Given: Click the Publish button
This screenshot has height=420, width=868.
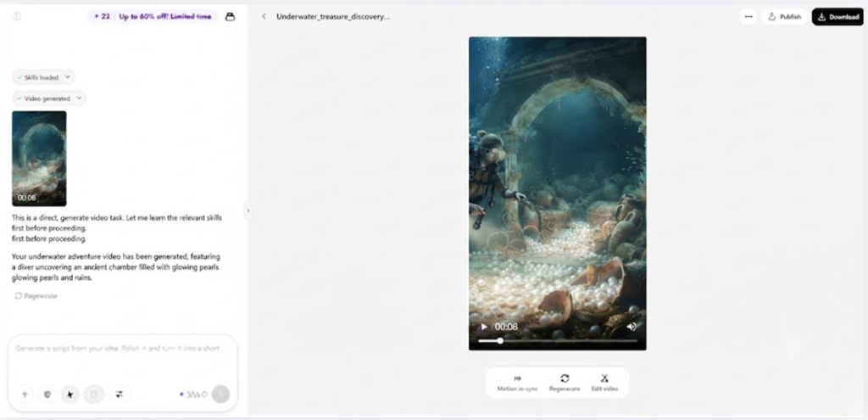Looking at the screenshot, I should pos(784,17).
